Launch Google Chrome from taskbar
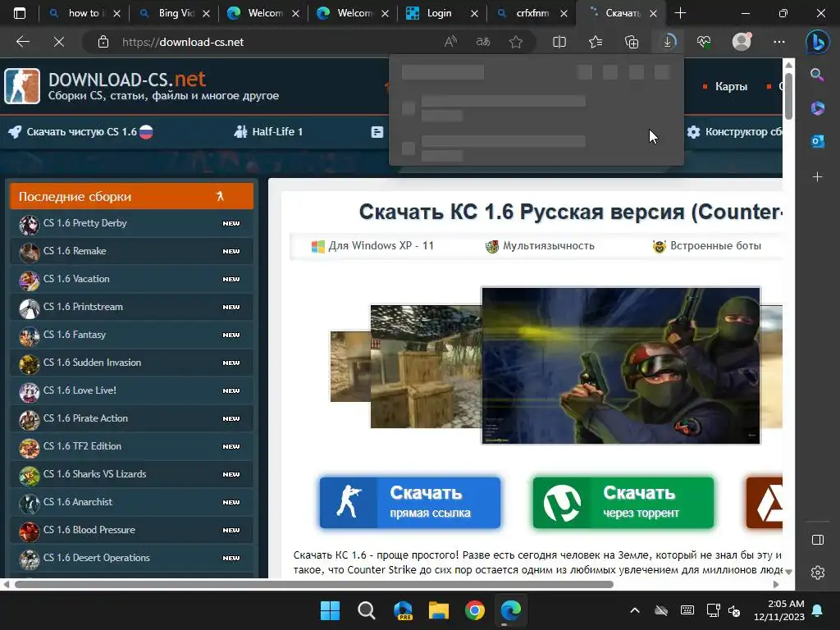Viewport: 840px width, 630px height. [x=475, y=610]
